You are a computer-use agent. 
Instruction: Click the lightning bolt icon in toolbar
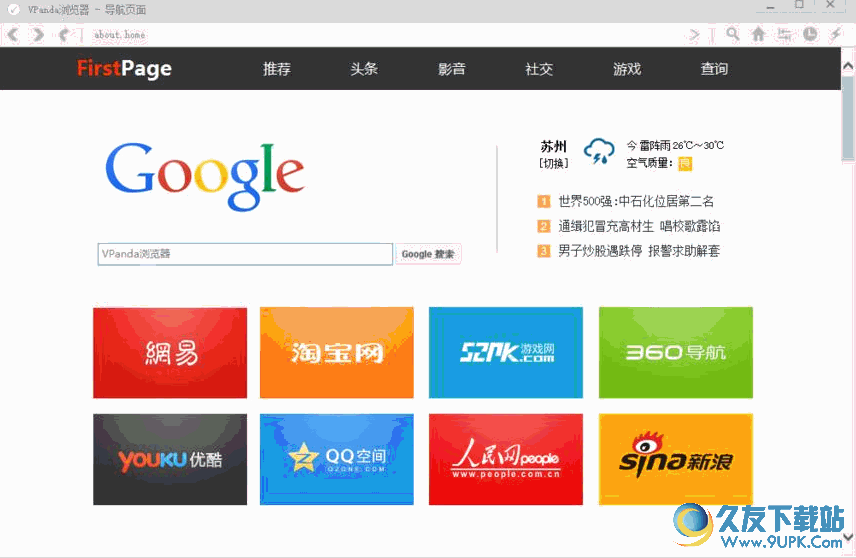(835, 34)
